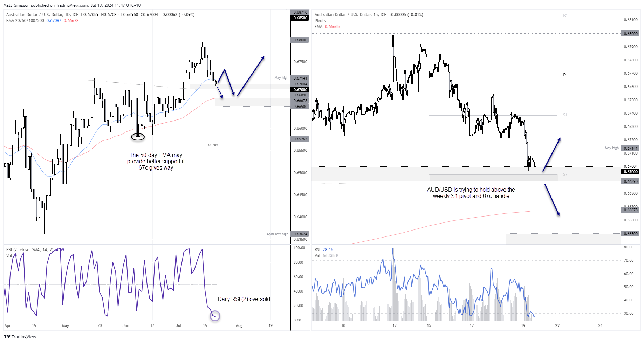Click the red EMA value 0.66678 in daily legend
Viewport: 644px width, 343px height.
(x=71, y=21)
